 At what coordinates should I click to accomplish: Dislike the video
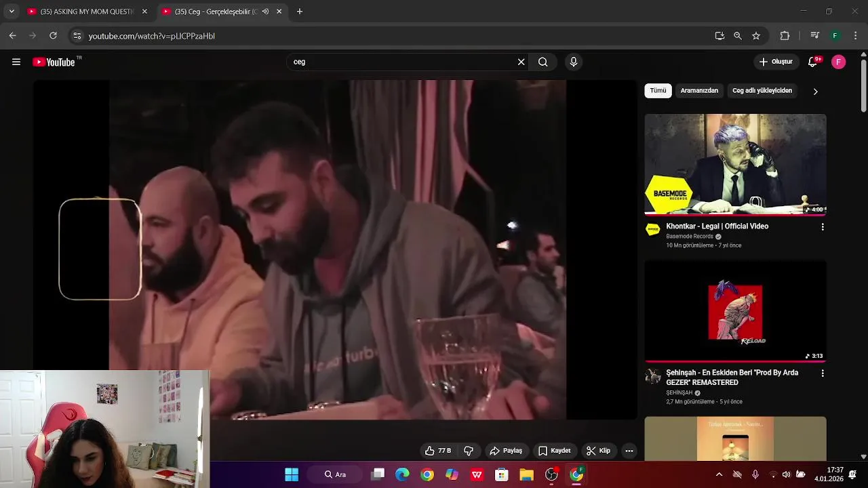469,451
